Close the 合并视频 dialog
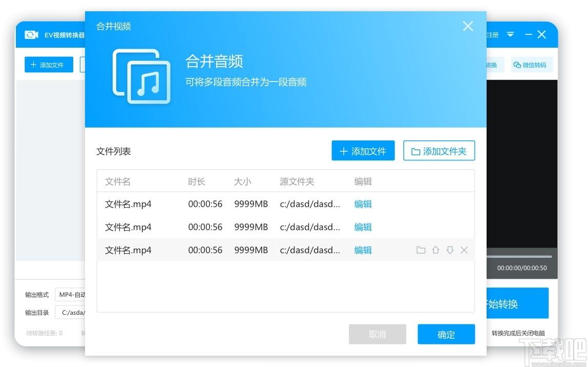This screenshot has height=367, width=588. coord(468,26)
